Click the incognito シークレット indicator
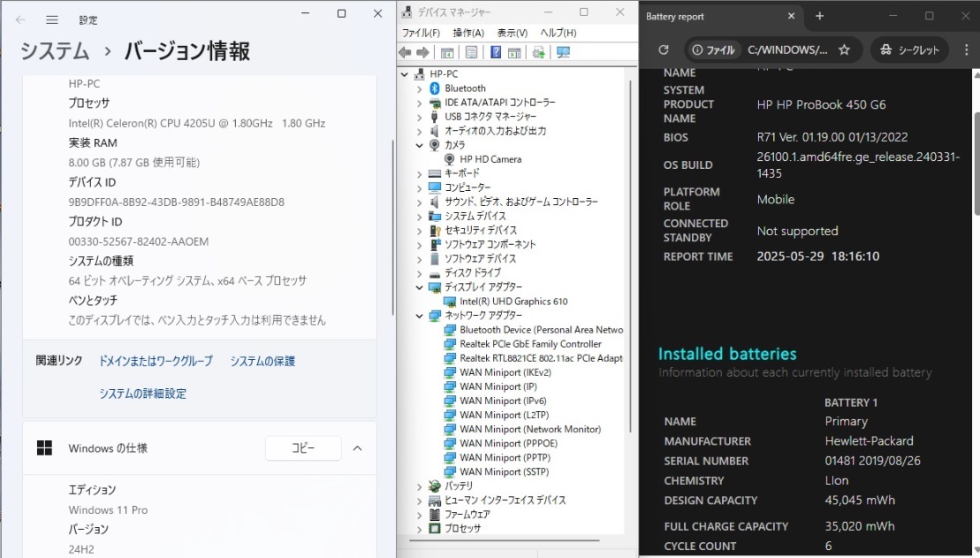 909,50
